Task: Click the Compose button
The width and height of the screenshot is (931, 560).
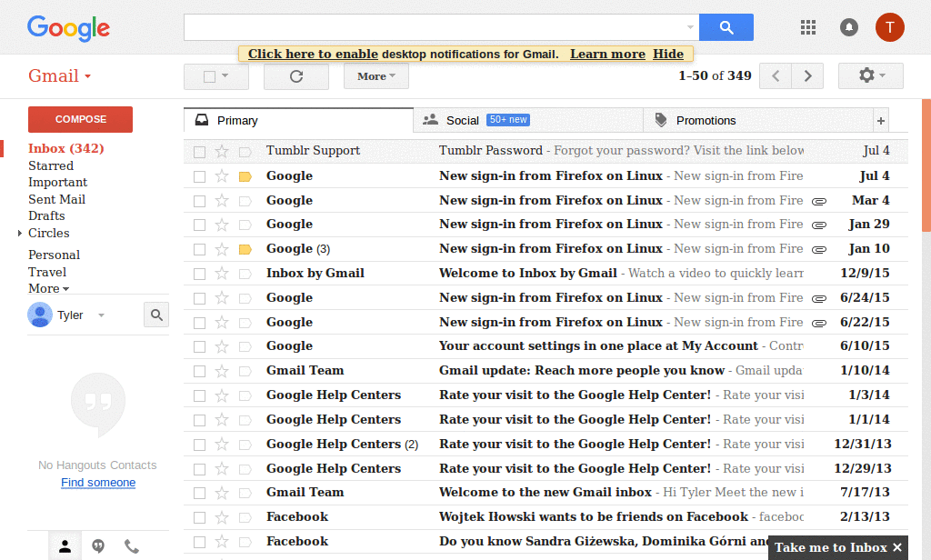Action: [79, 119]
